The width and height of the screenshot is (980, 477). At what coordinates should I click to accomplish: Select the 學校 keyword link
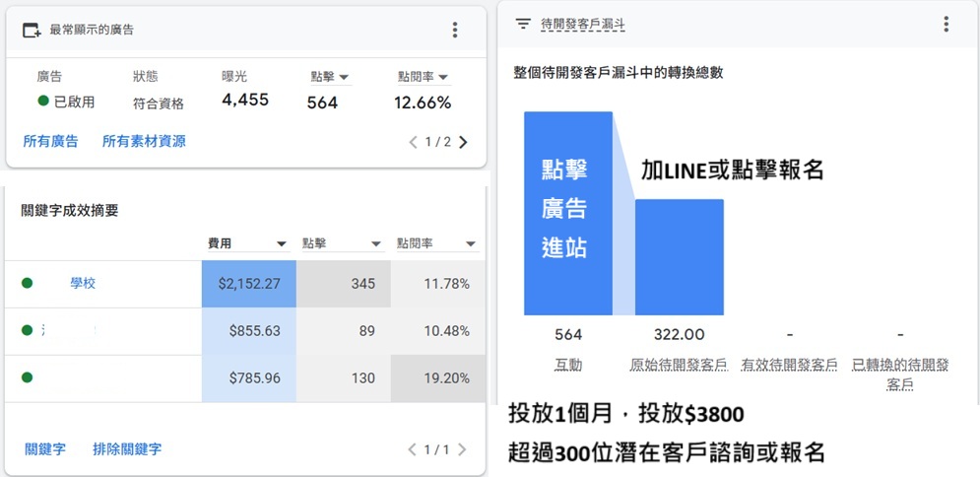pyautogui.click(x=83, y=284)
